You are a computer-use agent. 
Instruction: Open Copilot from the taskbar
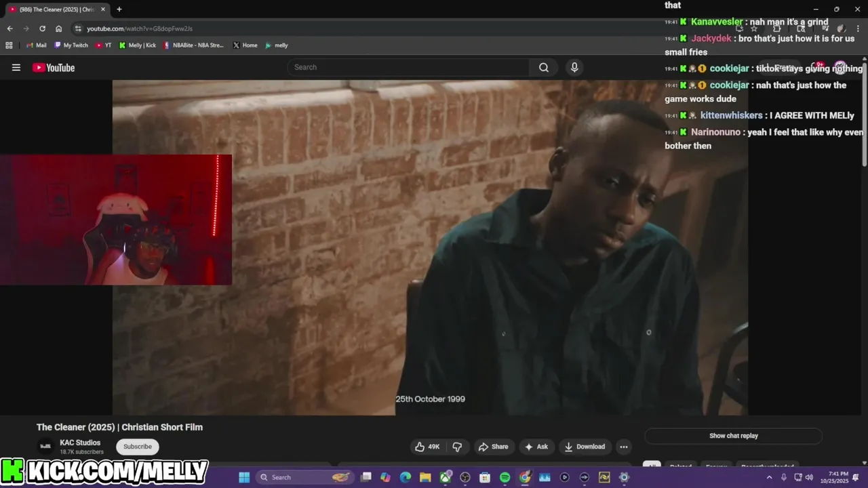(x=386, y=477)
